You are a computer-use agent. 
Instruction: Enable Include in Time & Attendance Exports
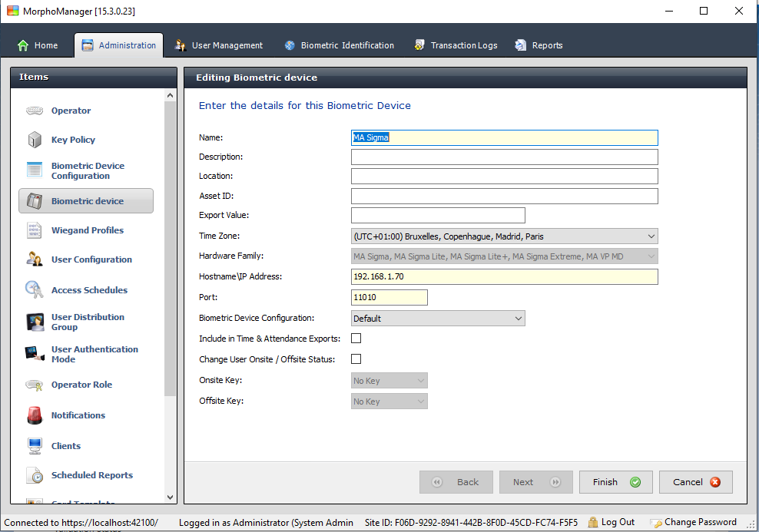[356, 338]
